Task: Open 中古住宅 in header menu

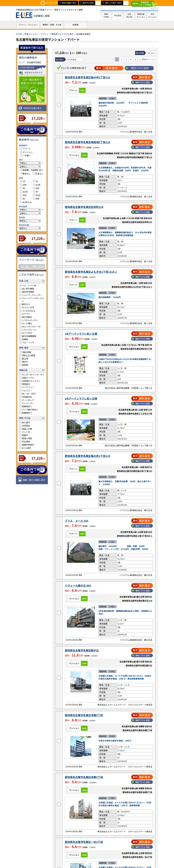Action: (118, 15)
